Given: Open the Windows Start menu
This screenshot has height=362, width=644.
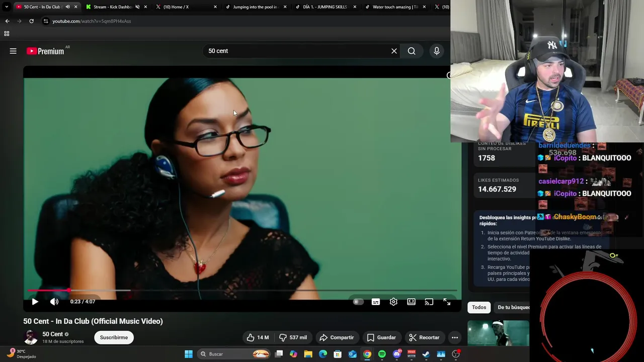Looking at the screenshot, I should pyautogui.click(x=189, y=354).
